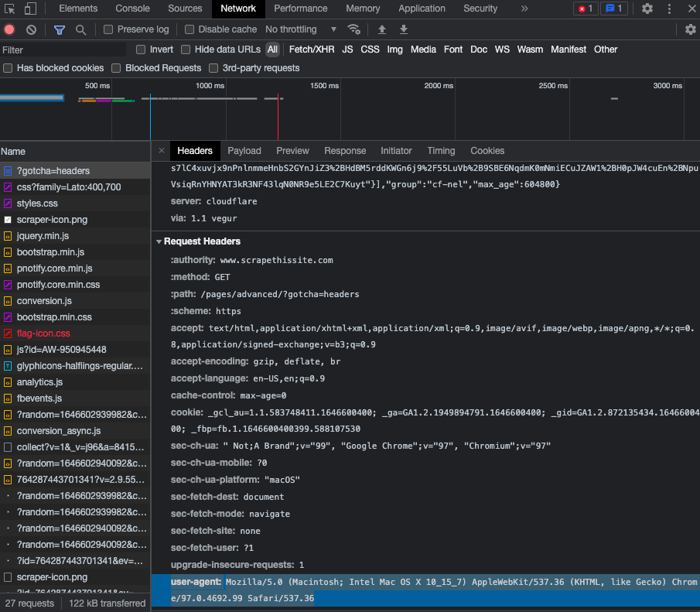Open the No throttling dropdown
The image size is (700, 612).
pos(301,29)
